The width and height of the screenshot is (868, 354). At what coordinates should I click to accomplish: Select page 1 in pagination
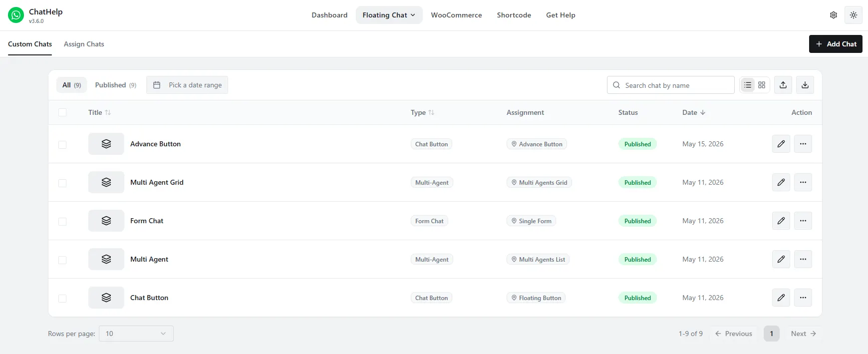[772, 334]
